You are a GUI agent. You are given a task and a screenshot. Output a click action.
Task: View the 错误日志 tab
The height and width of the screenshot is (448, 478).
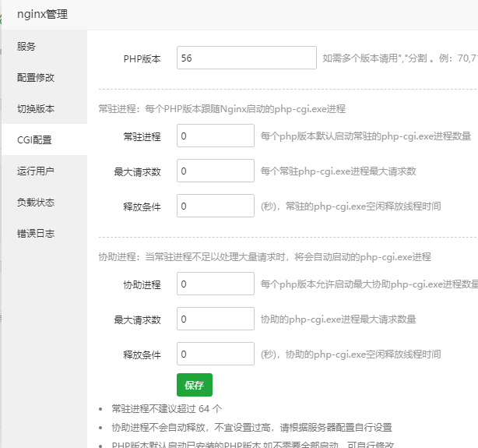point(44,233)
